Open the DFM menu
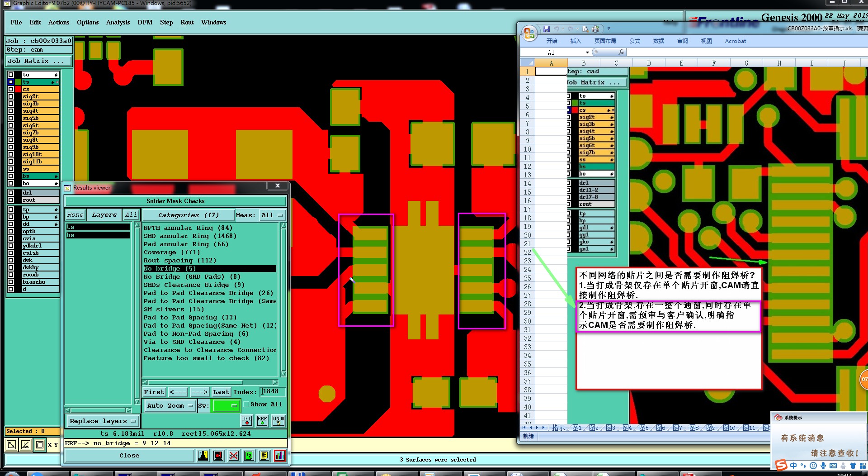868x476 pixels. click(x=145, y=22)
